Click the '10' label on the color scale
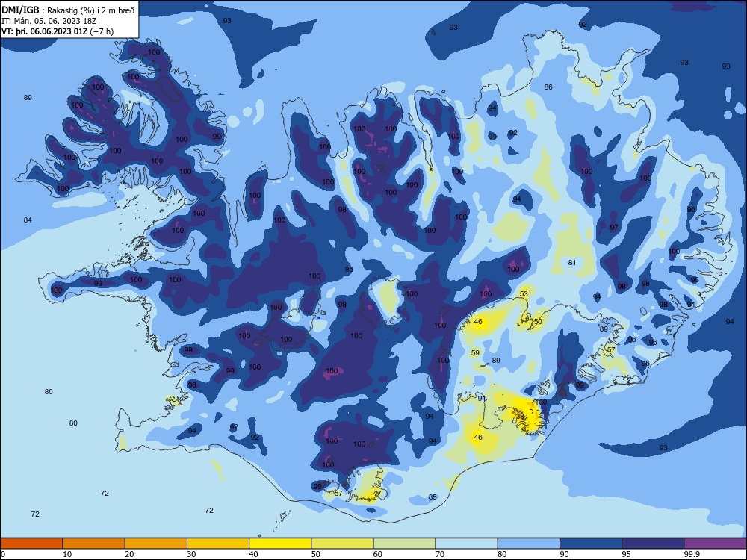This screenshot has height=560, width=747. coord(67,554)
